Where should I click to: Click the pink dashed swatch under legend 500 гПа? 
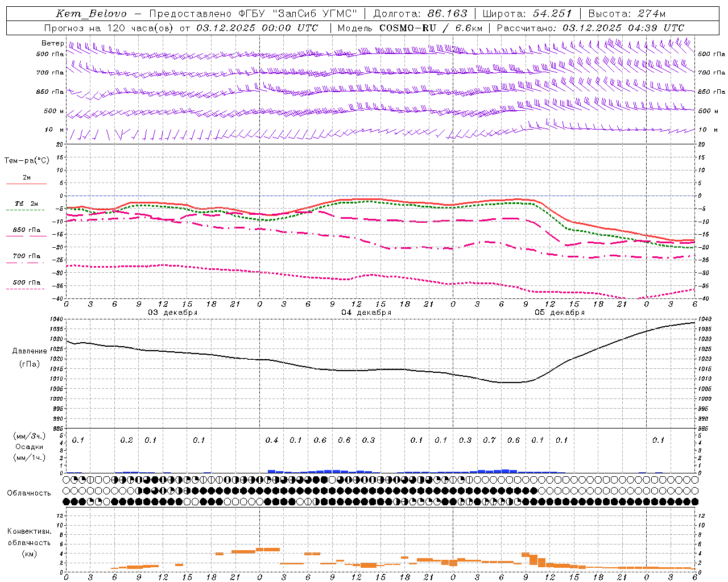pos(25,289)
